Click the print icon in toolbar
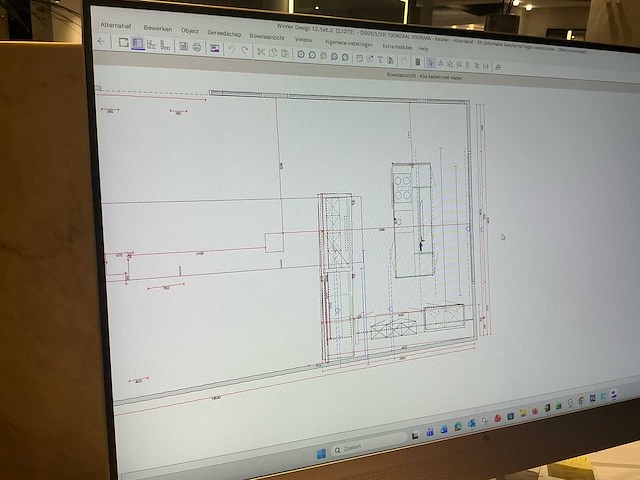The height and width of the screenshot is (480, 640). (197, 47)
